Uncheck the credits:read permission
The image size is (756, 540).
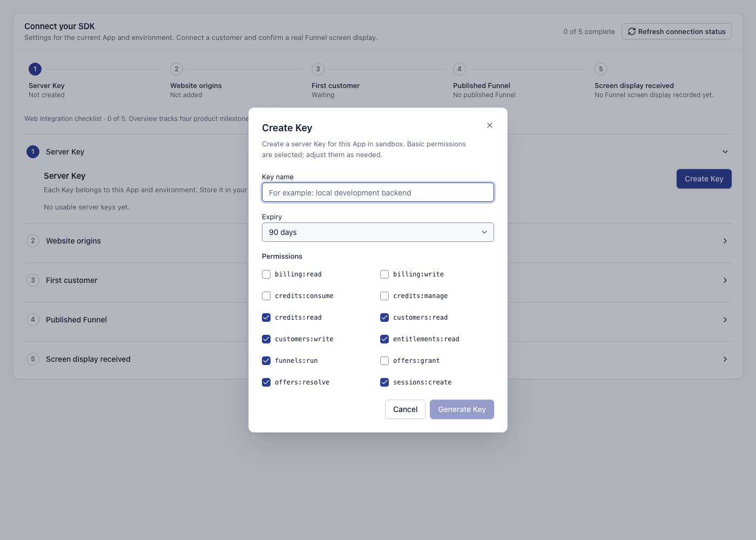[x=266, y=318]
